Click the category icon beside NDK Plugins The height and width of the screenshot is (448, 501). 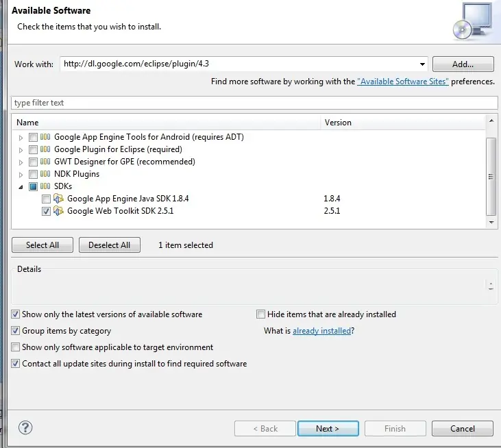45,174
